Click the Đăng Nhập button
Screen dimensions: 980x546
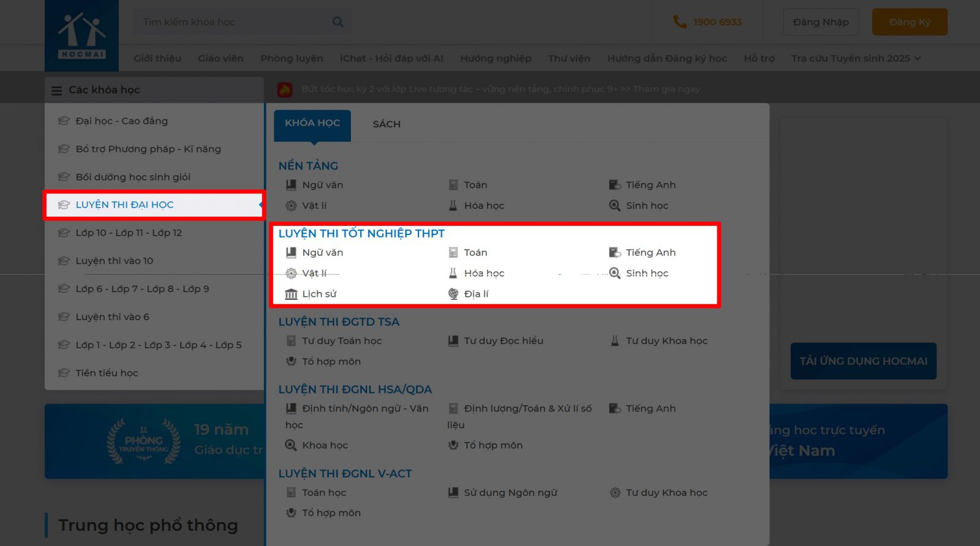[821, 22]
